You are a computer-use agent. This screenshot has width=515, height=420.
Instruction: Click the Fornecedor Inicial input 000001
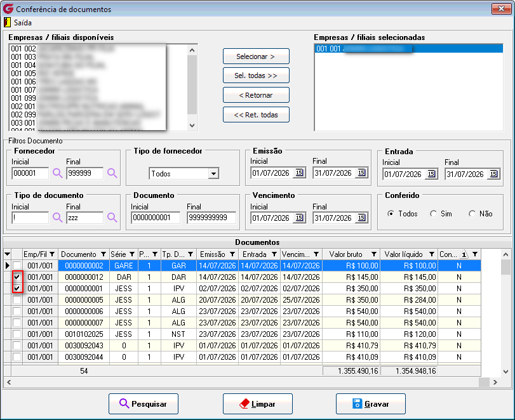click(30, 173)
